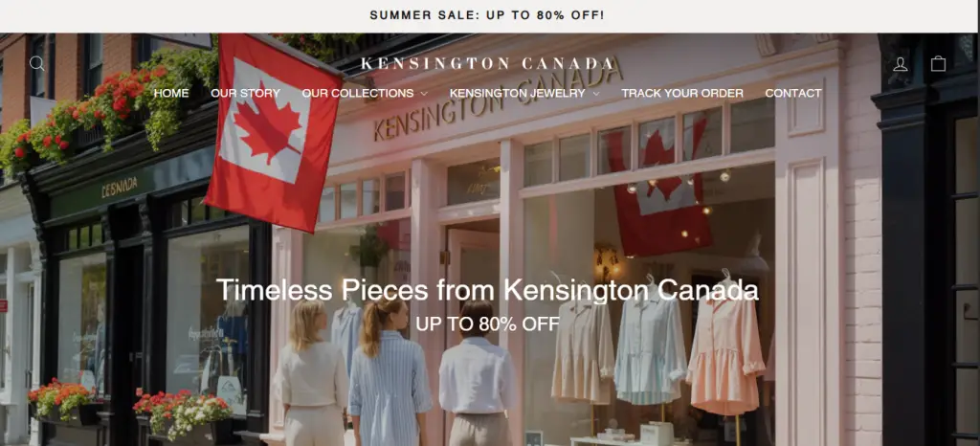Click the Summer Sale announcement bar text
The width and height of the screenshot is (980, 446).
pos(487,15)
